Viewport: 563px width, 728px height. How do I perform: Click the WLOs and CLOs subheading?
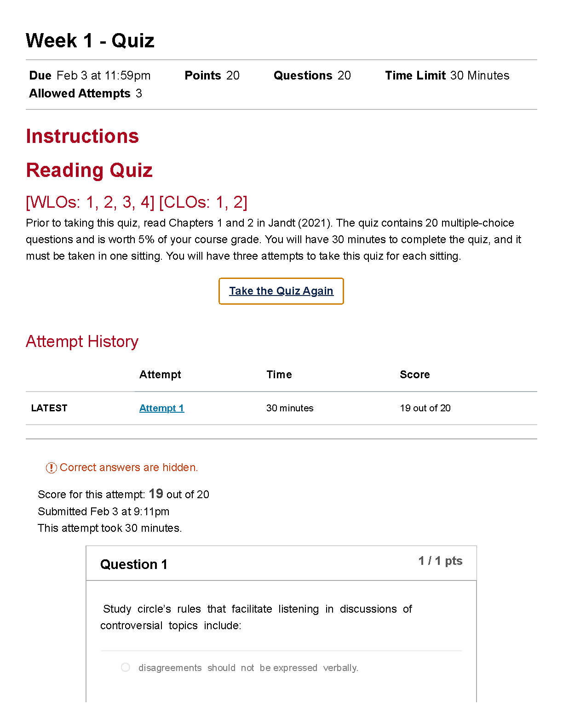pos(137,202)
